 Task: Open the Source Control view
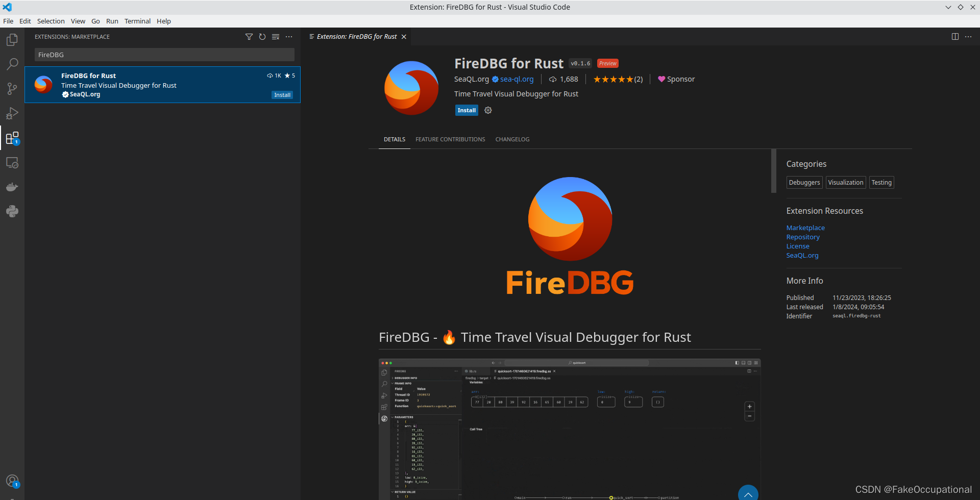tap(12, 89)
